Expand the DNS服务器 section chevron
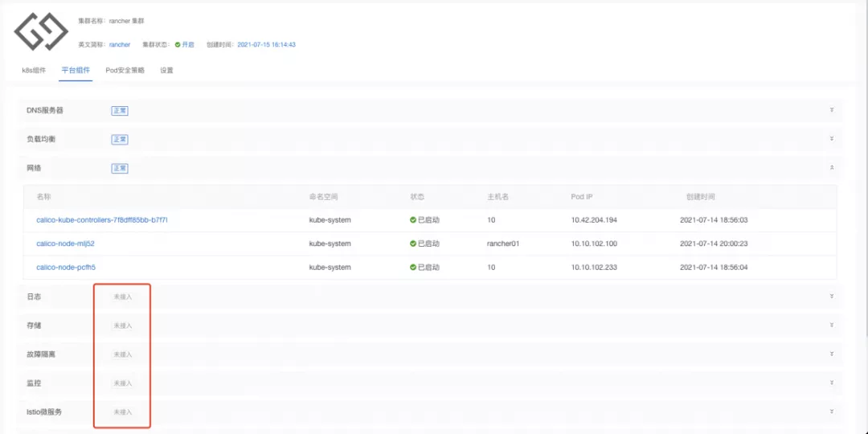The height and width of the screenshot is (434, 868). coord(832,110)
